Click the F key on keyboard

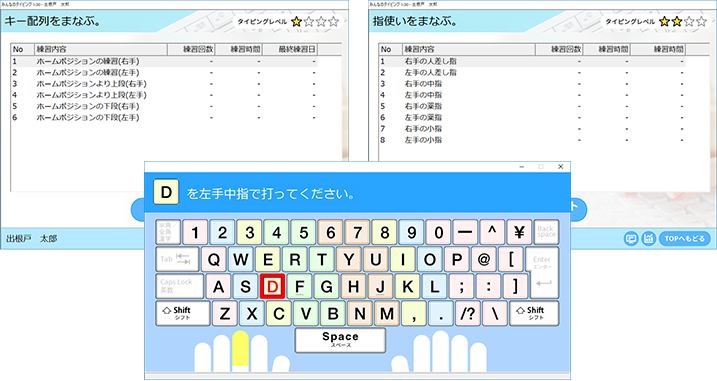(300, 286)
